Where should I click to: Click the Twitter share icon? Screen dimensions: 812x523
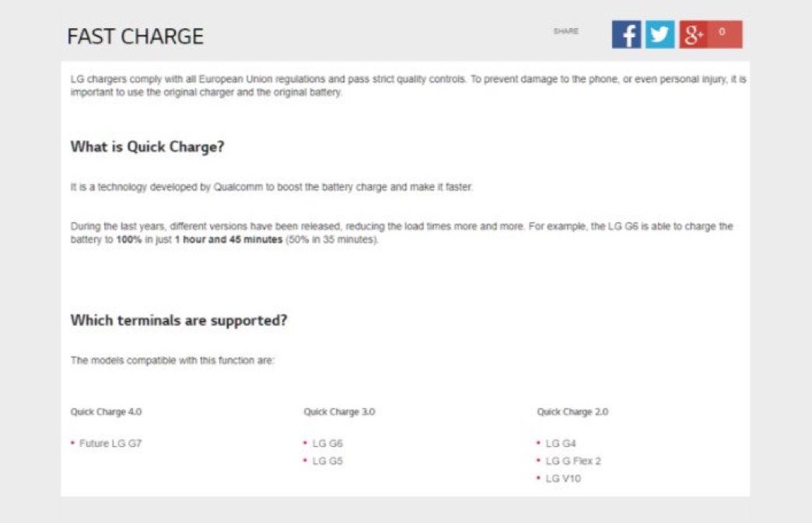point(660,34)
